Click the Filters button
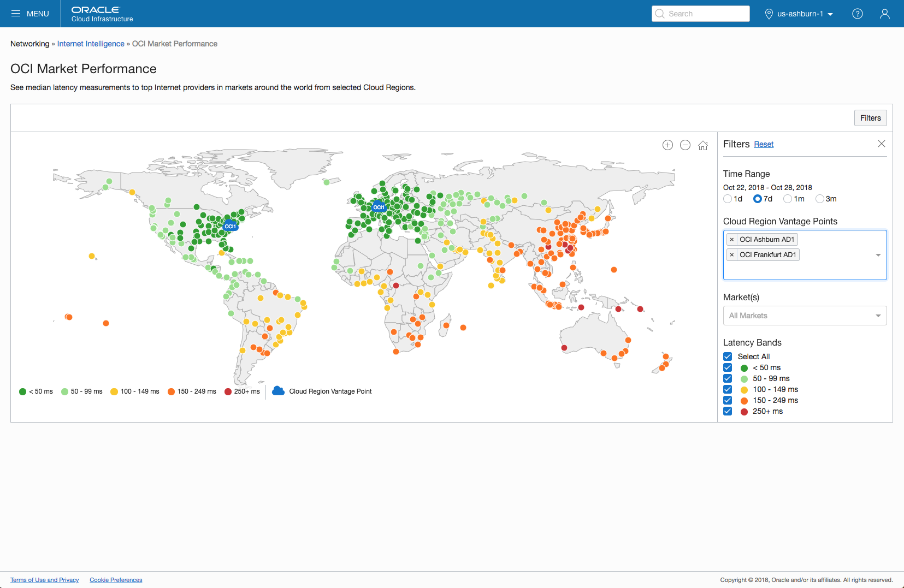904x588 pixels. coord(870,118)
